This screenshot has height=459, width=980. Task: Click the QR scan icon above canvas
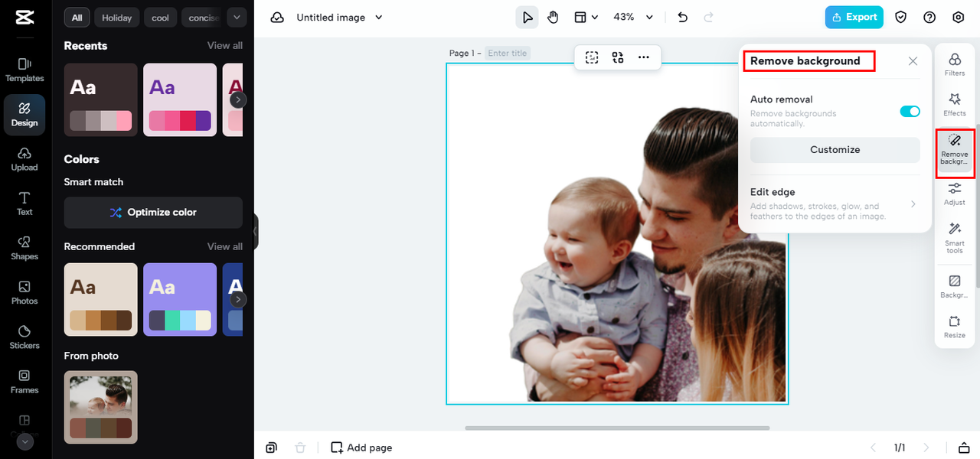click(618, 57)
